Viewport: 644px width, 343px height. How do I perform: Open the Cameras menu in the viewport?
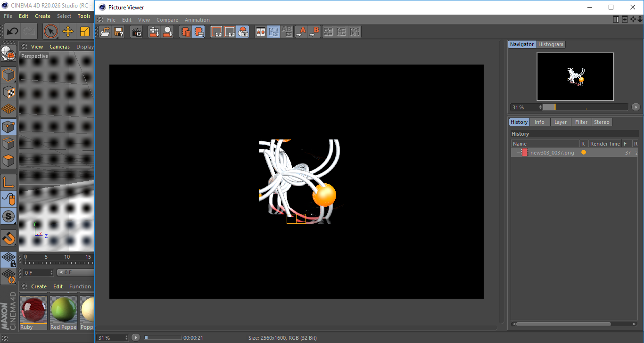(x=60, y=47)
